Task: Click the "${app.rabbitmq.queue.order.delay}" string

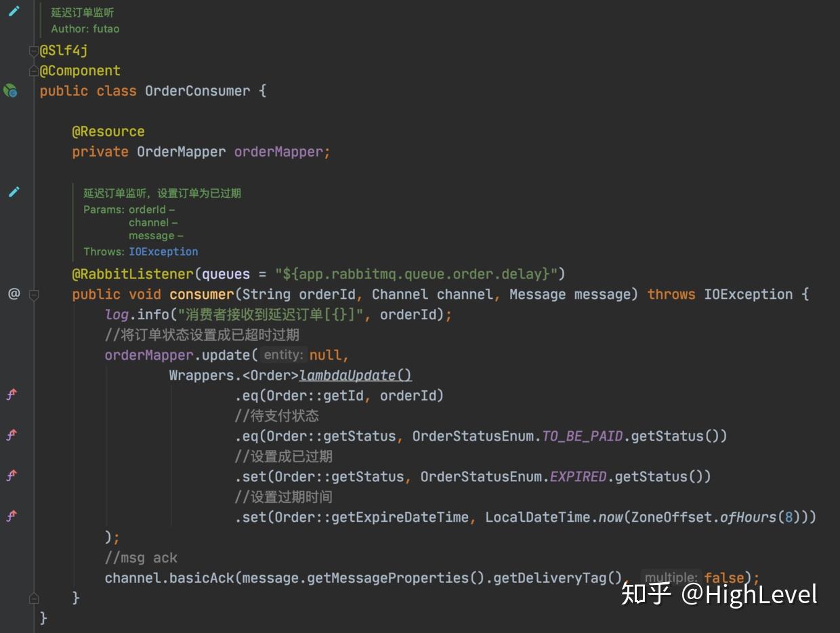Action: tap(416, 274)
